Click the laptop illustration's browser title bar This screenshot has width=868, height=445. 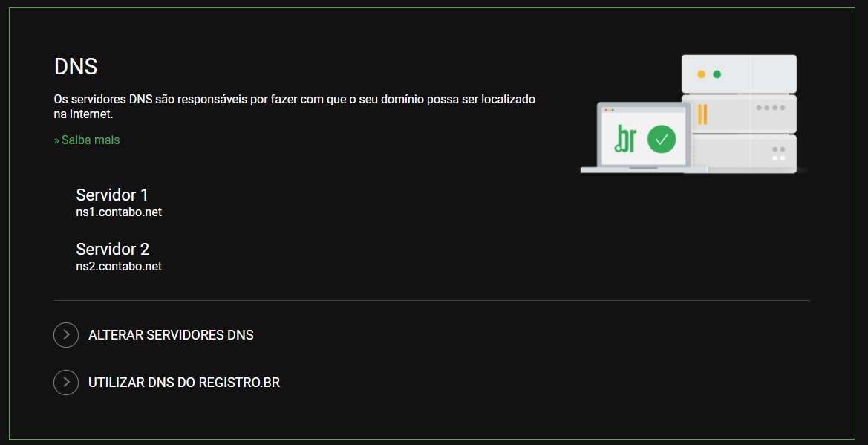644,110
